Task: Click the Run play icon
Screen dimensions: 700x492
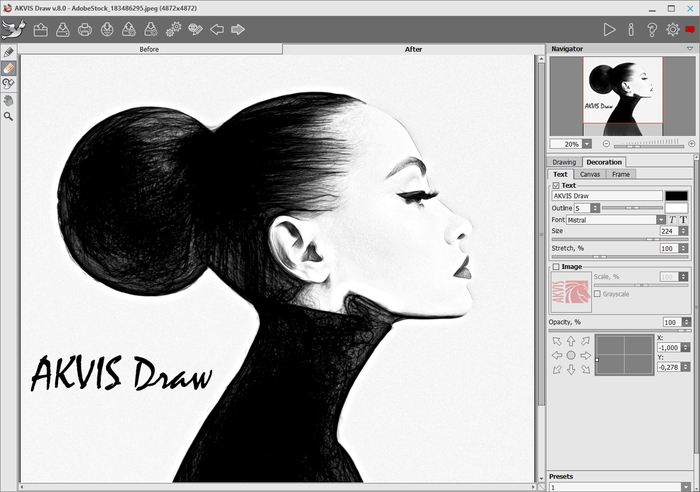Action: (x=609, y=29)
